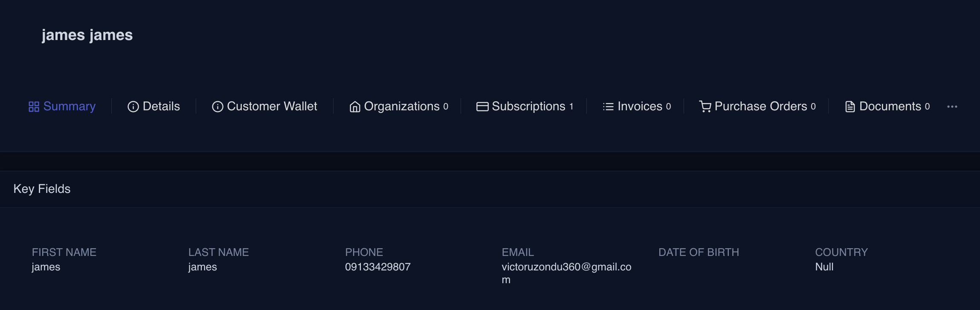Click the Details info circle icon
The image size is (980, 310).
click(x=133, y=106)
